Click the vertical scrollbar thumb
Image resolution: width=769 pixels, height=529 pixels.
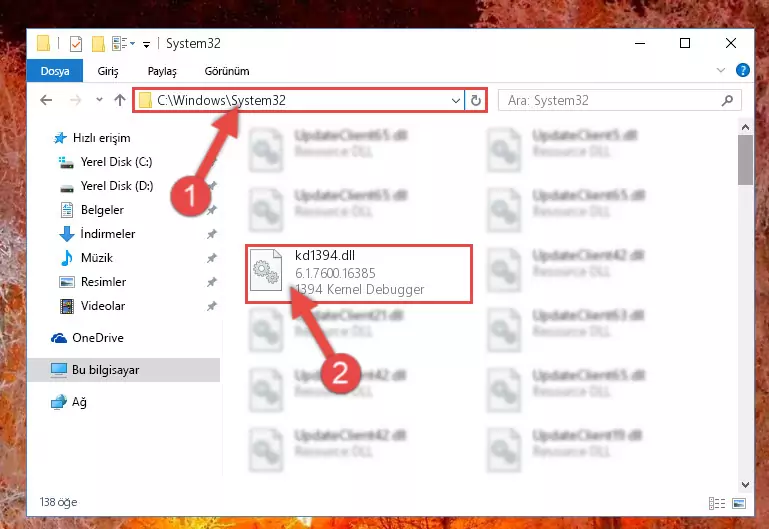pyautogui.click(x=745, y=160)
